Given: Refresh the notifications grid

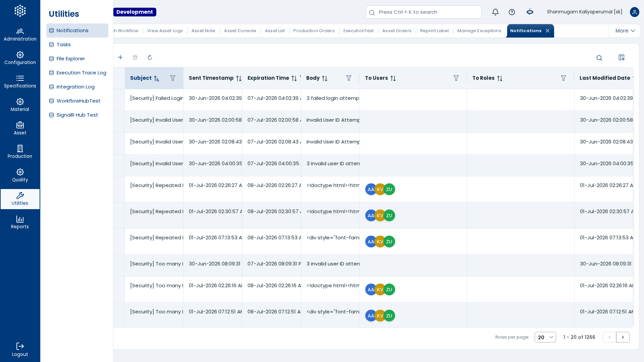Looking at the screenshot, I should tap(150, 57).
